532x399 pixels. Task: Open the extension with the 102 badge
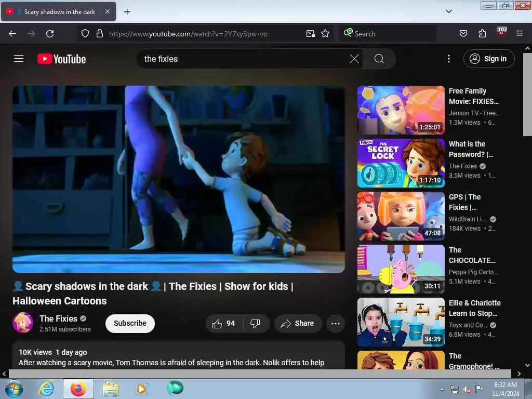(501, 33)
